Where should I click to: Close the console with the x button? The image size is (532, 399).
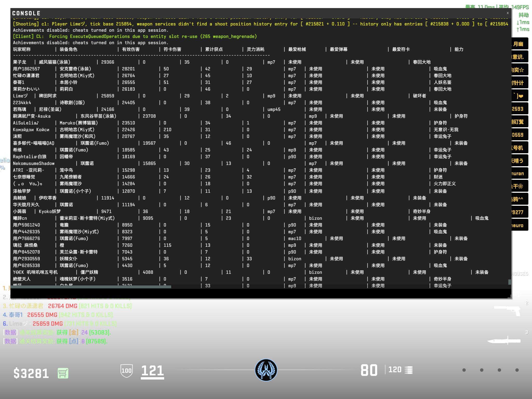pyautogui.click(x=508, y=13)
